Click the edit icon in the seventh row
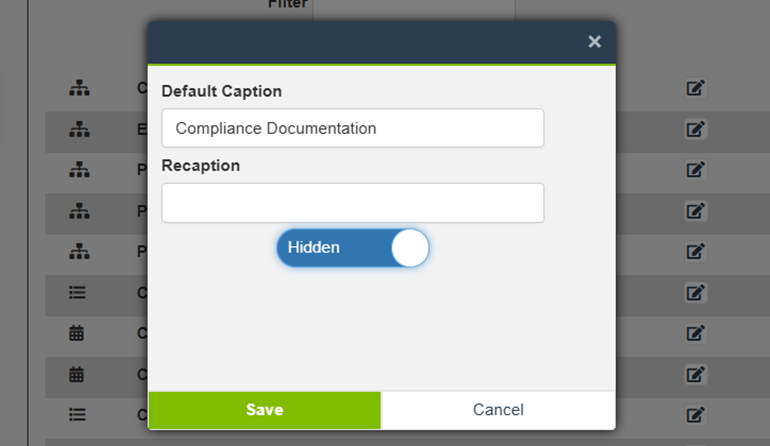The width and height of the screenshot is (770, 446). coord(696,334)
